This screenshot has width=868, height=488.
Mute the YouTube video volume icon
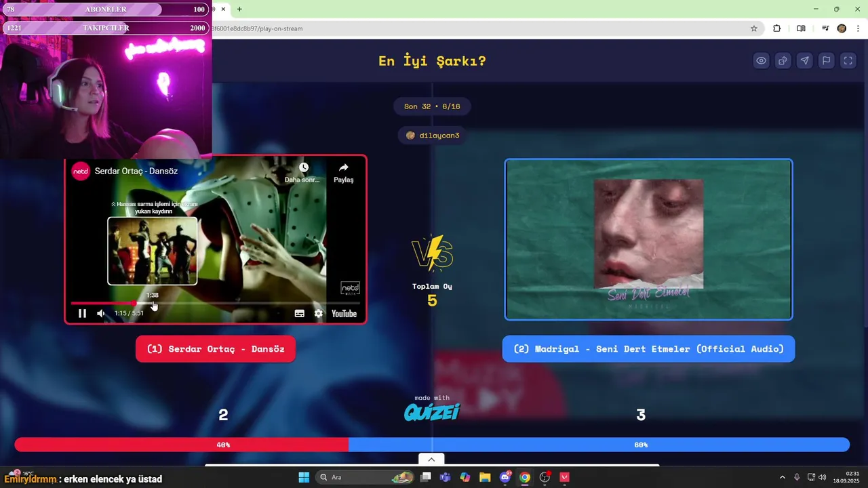click(x=101, y=313)
